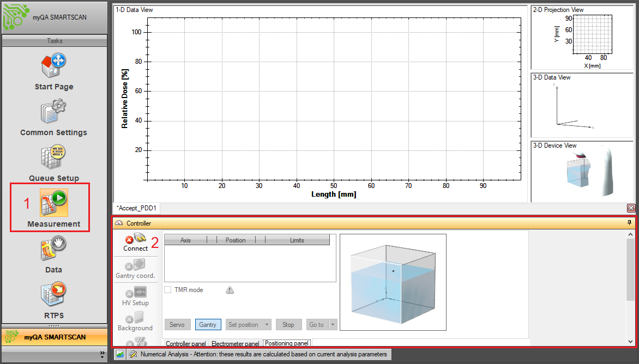Open the Data task

[54, 255]
